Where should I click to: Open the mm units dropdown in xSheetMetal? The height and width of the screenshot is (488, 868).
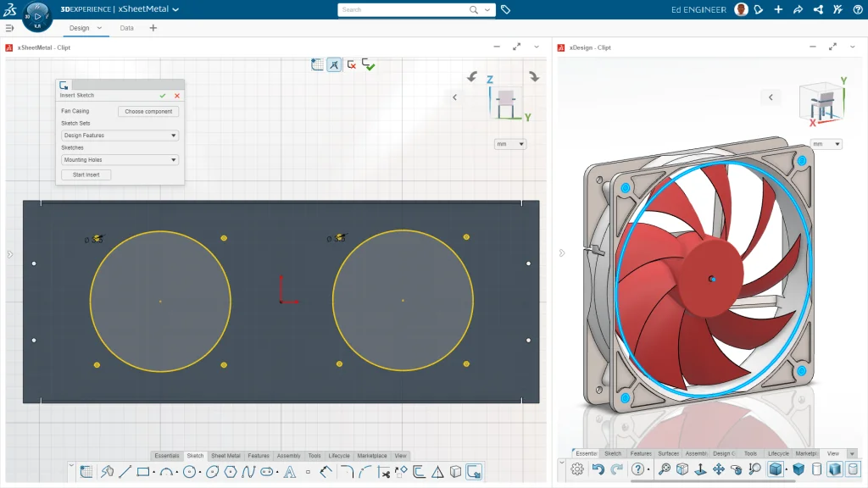point(510,144)
